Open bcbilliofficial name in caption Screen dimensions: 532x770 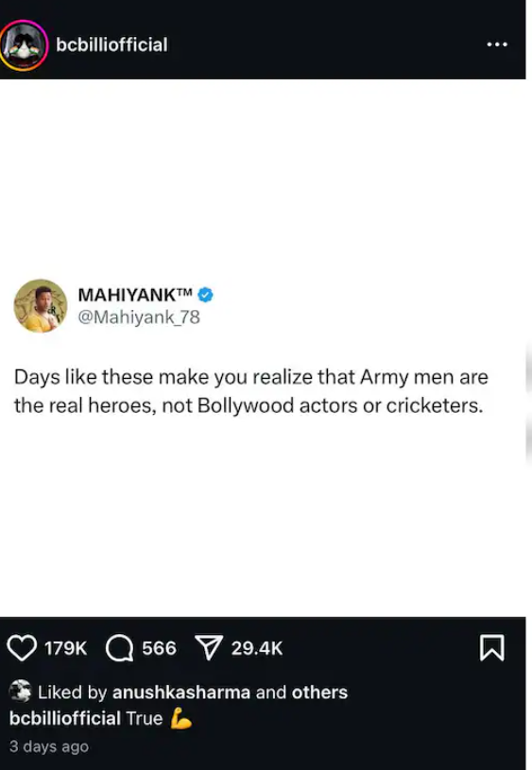(x=65, y=718)
